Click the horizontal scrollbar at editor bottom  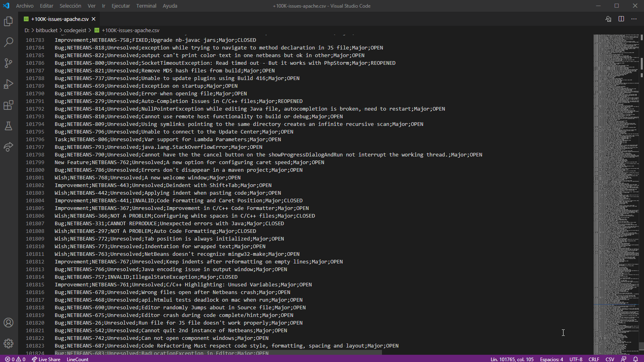point(218,352)
